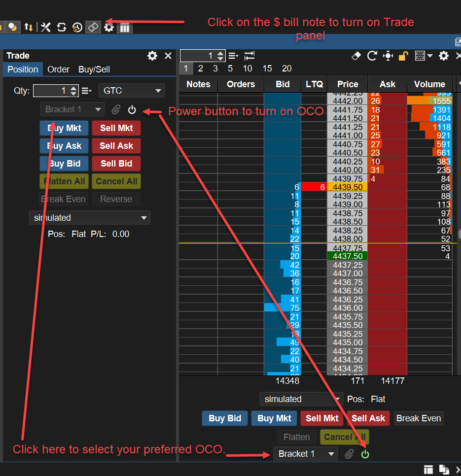Click the Sell Mkt button in Trade panel
The image size is (461, 476).
coord(116,128)
